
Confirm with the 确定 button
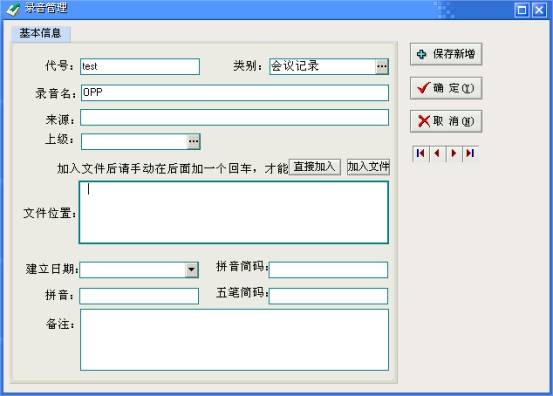pos(446,88)
